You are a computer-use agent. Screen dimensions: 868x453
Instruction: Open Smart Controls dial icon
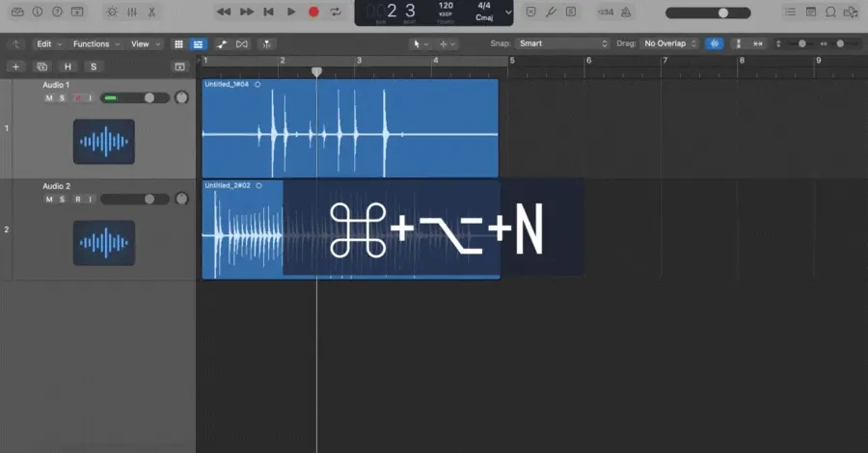click(x=112, y=12)
